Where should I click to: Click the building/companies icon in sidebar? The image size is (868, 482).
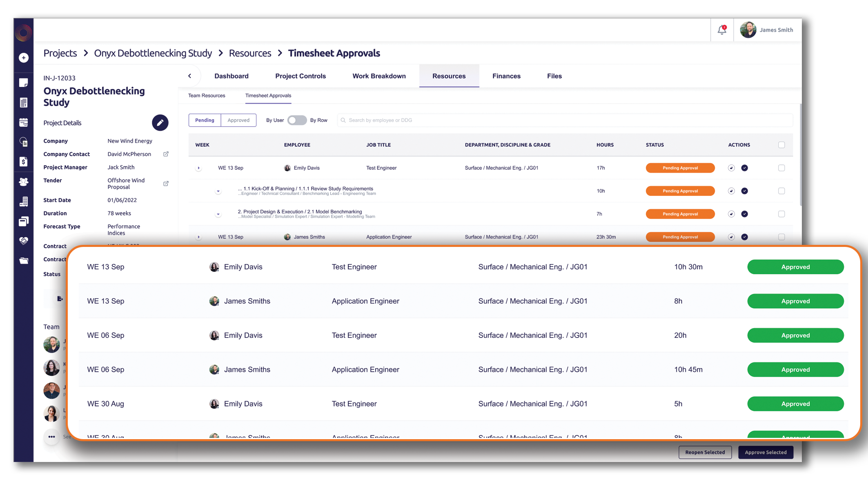(23, 201)
